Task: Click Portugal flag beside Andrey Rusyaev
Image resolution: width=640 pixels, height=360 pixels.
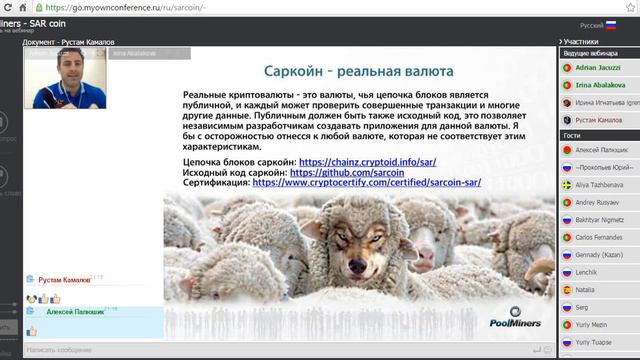Action: click(567, 203)
